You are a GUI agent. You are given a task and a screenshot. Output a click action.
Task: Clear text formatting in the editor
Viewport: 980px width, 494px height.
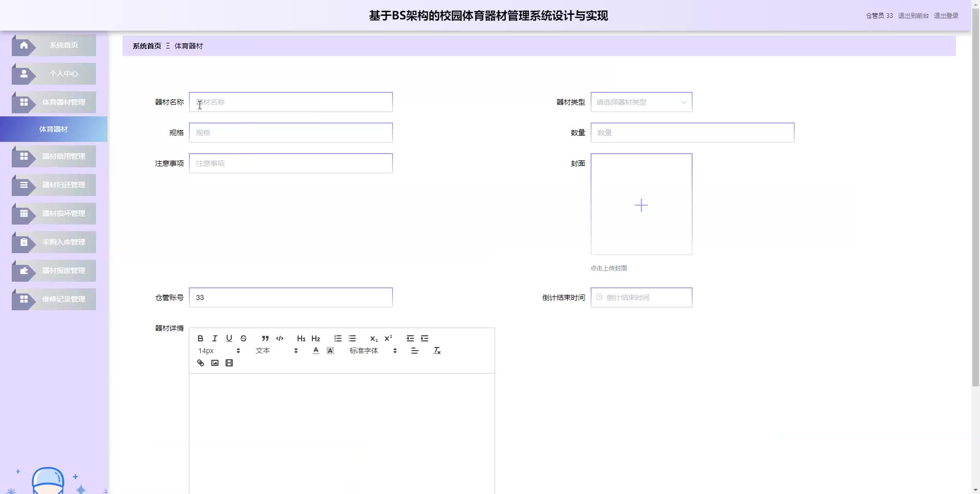tap(437, 351)
